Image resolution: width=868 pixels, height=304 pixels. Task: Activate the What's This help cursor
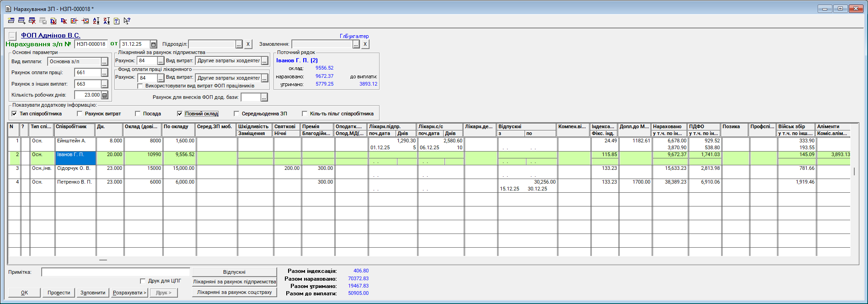[127, 21]
